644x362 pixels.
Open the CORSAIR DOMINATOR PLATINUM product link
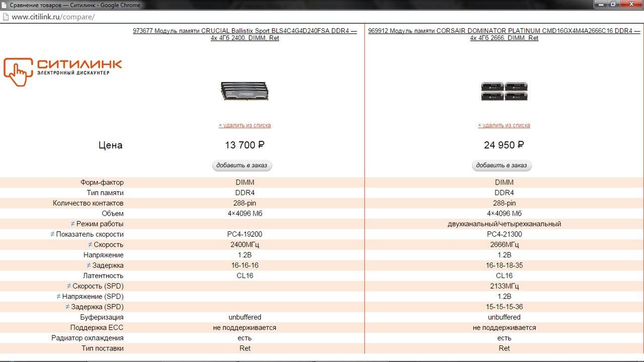click(504, 34)
